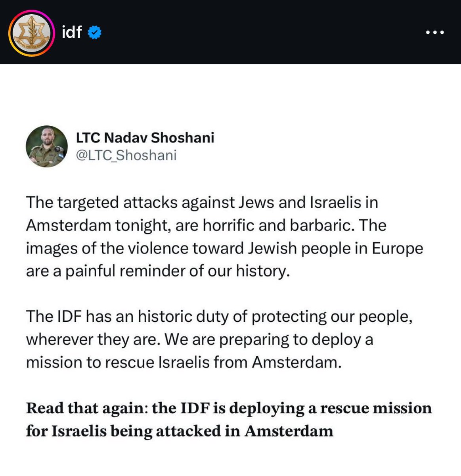Click Nadav Shoshani's round profile photo
The width and height of the screenshot is (461, 476).
coord(47,146)
